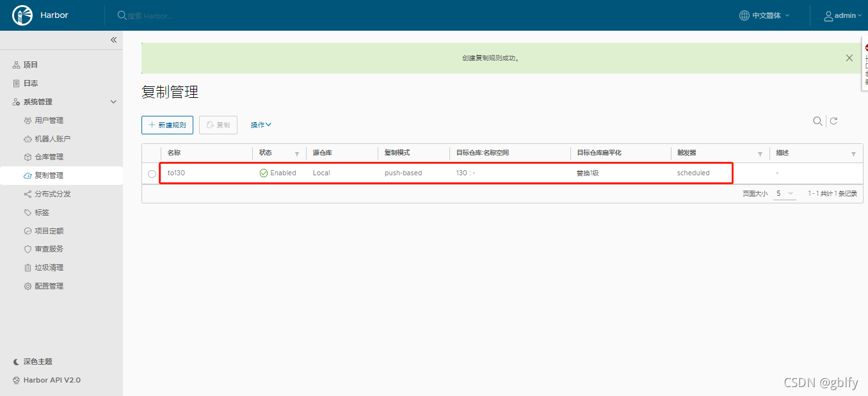Open the 状态 column filter icon
This screenshot has width=868, height=396.
tap(297, 154)
